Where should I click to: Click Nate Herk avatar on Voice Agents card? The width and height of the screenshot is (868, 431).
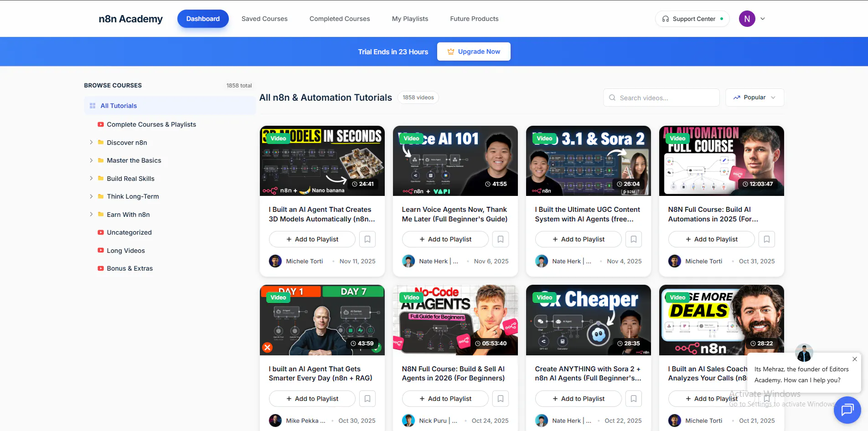point(408,261)
